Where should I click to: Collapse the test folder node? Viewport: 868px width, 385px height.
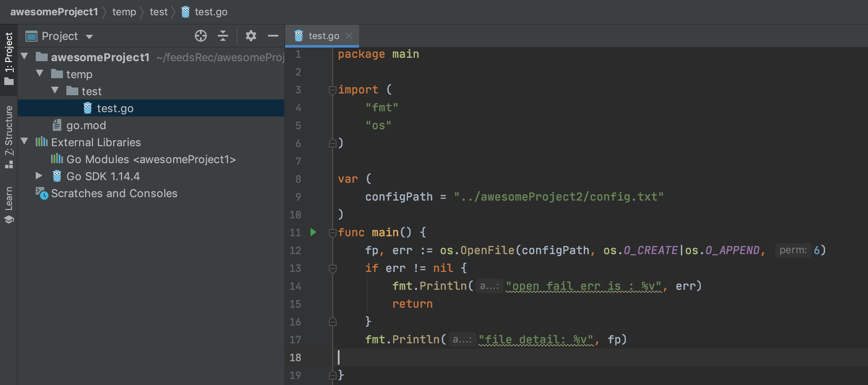tap(55, 90)
